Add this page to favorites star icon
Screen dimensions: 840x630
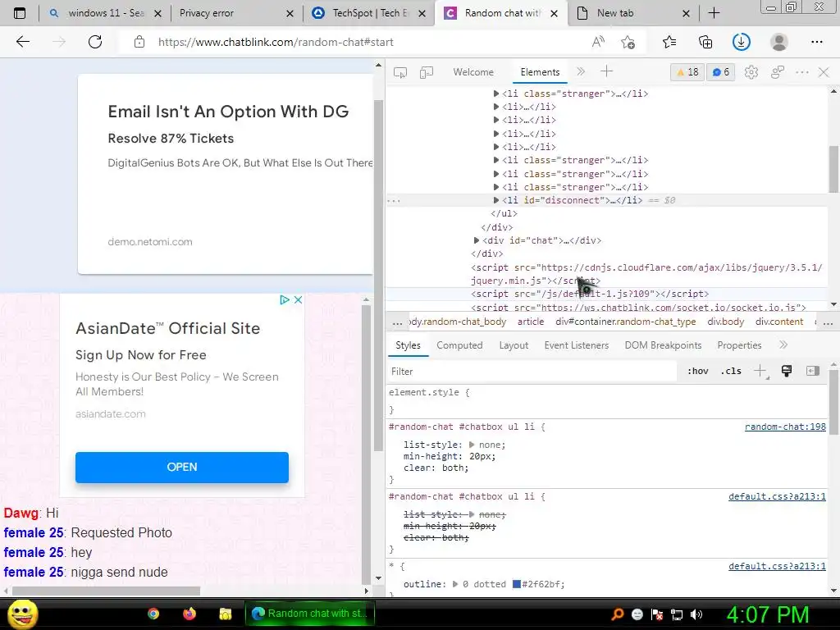628,42
